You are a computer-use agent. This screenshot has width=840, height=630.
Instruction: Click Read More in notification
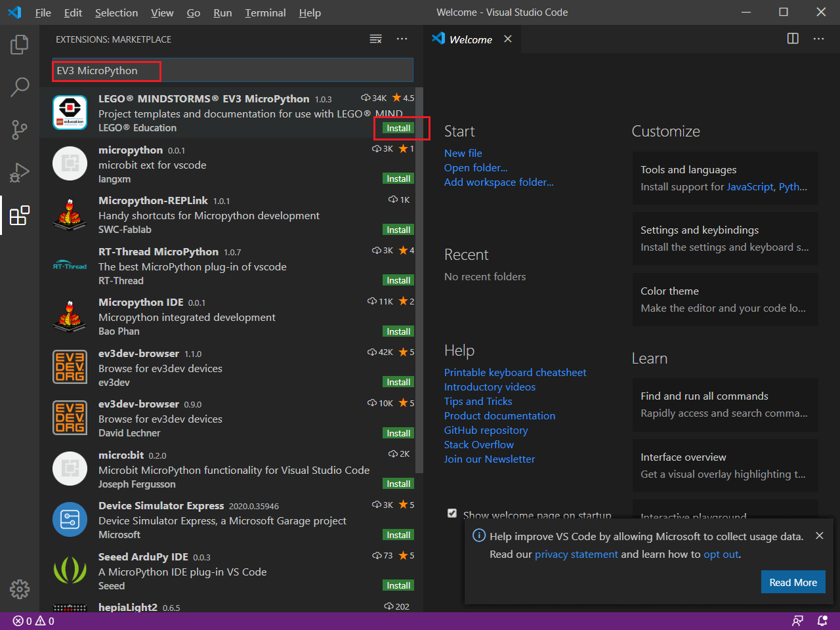pos(793,582)
